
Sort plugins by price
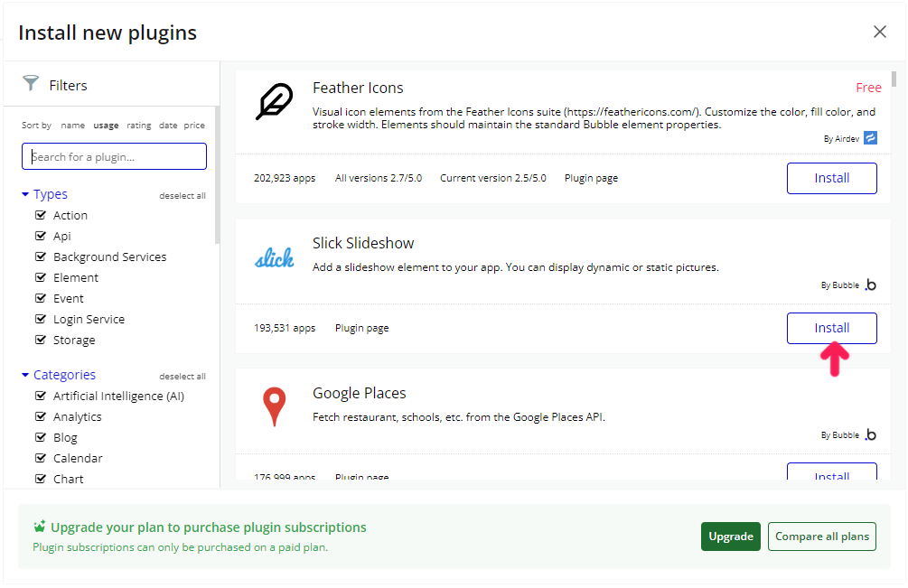[x=194, y=125]
